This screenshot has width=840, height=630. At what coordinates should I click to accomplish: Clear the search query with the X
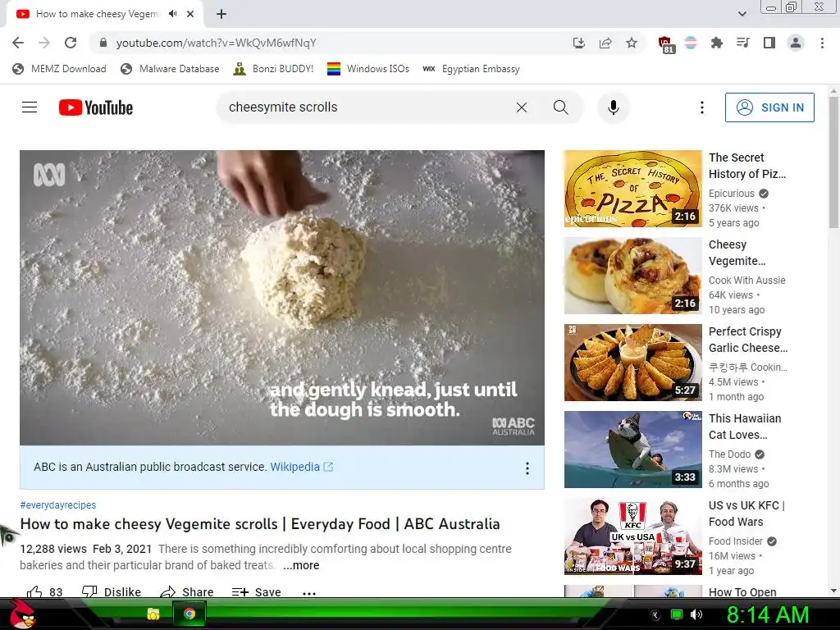click(x=521, y=107)
